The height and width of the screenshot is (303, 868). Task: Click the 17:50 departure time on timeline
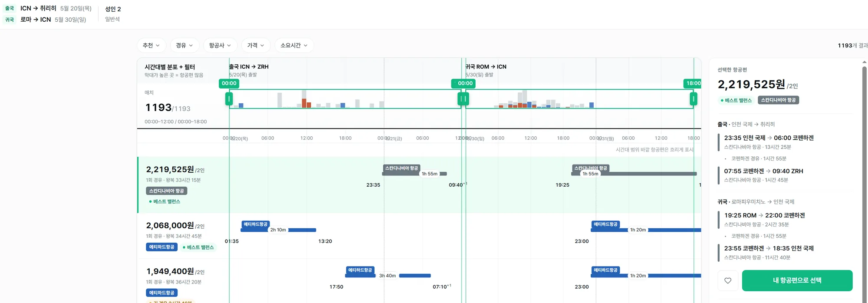pos(336,287)
